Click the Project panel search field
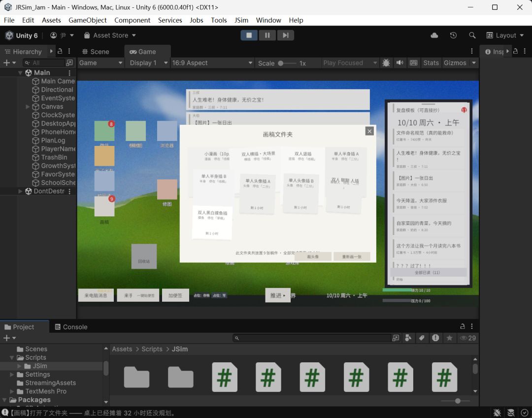This screenshot has height=418, width=532. pyautogui.click(x=312, y=338)
